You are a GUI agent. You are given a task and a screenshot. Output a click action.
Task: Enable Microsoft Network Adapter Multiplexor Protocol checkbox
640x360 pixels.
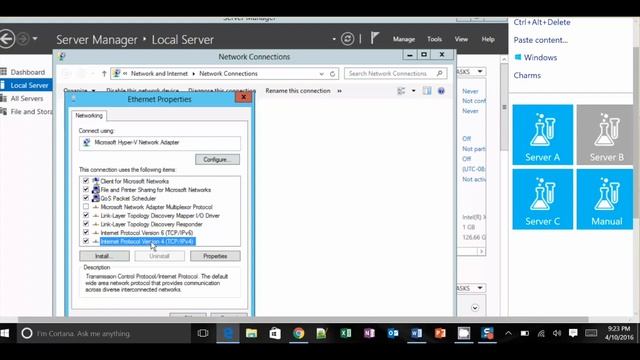coord(86,207)
